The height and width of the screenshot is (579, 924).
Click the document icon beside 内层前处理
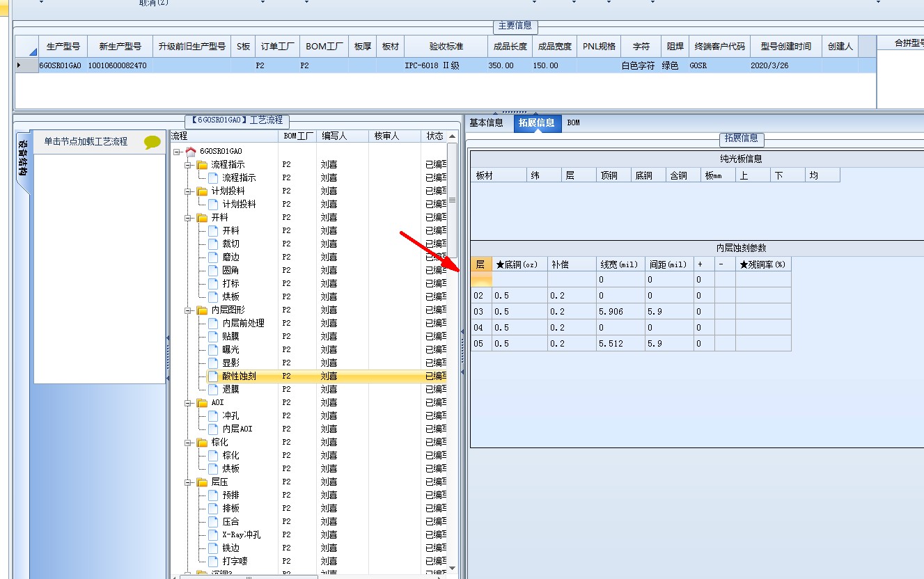pos(213,323)
